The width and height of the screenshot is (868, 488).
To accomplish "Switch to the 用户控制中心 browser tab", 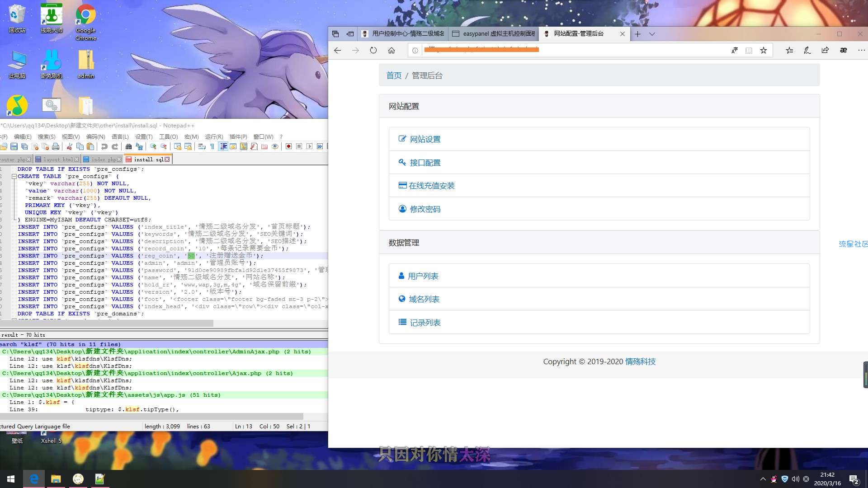I will 403,34.
